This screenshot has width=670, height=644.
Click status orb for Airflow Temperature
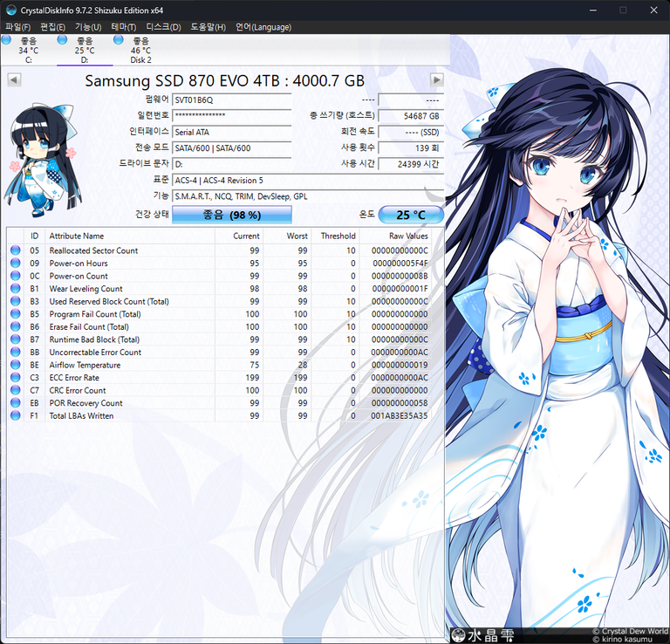tap(16, 365)
